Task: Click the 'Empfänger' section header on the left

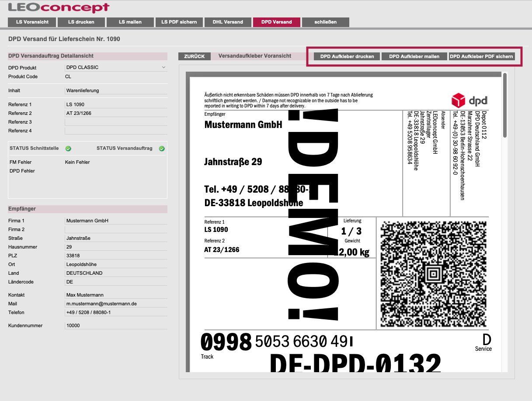Action: click(22, 209)
